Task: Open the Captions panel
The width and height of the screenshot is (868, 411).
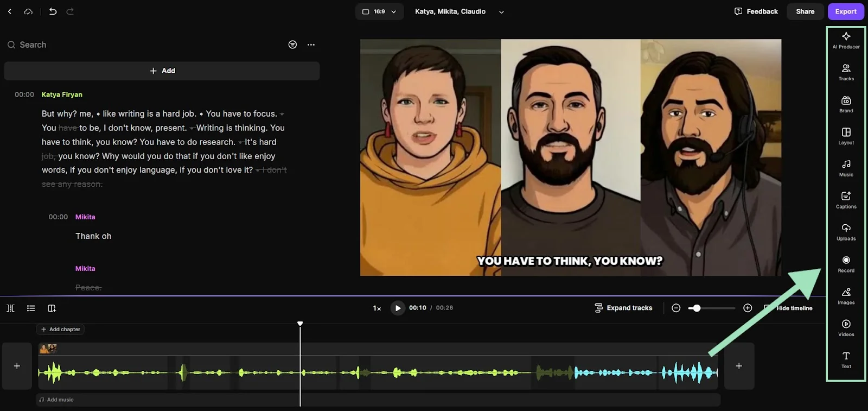Action: (846, 200)
